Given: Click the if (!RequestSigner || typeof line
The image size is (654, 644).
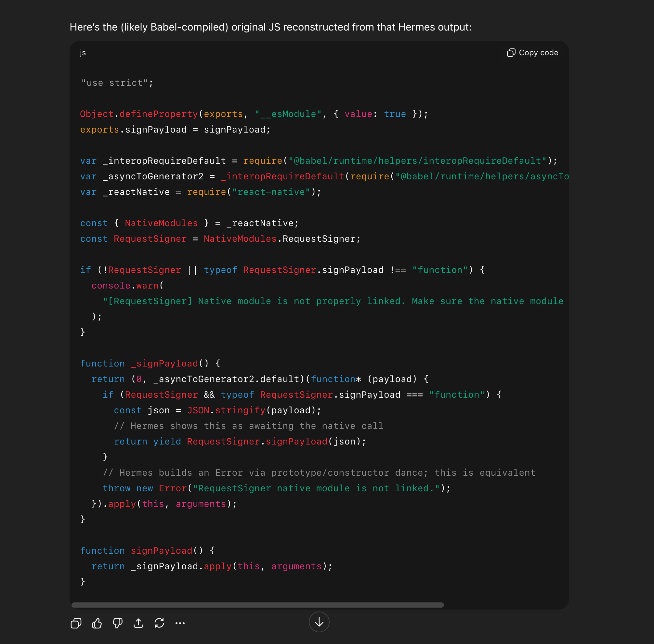Looking at the screenshot, I should [x=282, y=270].
